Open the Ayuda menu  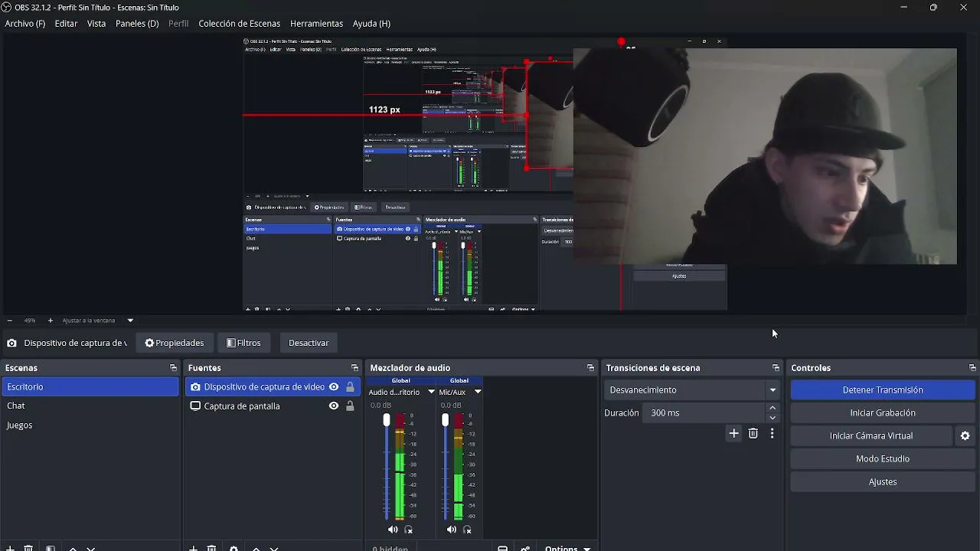371,24
